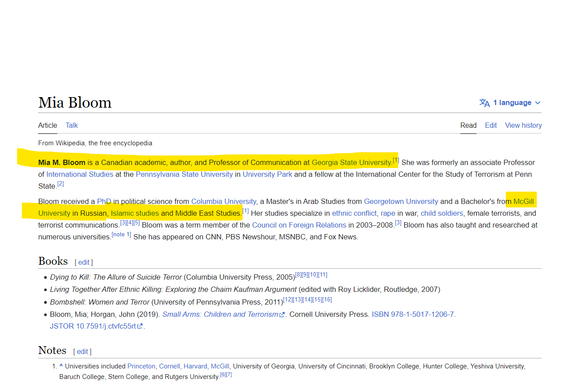
Task: Open citation [12] after Bombshell entry
Action: pos(288,300)
